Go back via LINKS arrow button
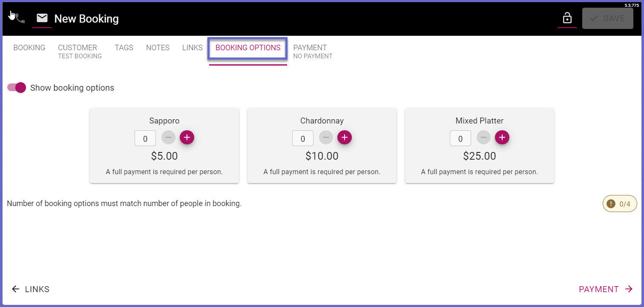 30,289
